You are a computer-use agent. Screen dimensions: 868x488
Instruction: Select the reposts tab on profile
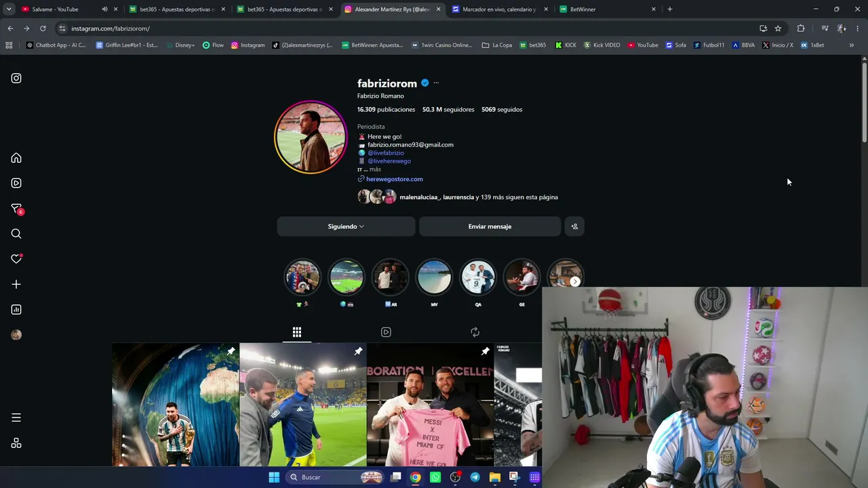point(475,332)
